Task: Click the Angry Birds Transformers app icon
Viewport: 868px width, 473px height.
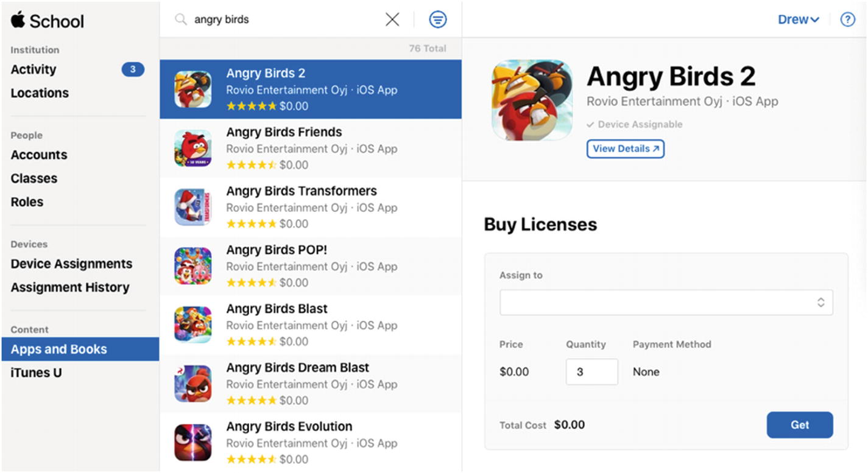Action: tap(193, 207)
